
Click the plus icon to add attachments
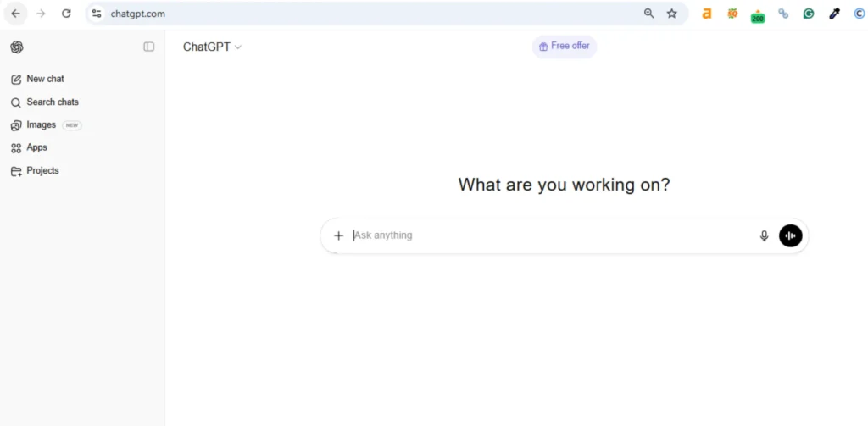339,235
